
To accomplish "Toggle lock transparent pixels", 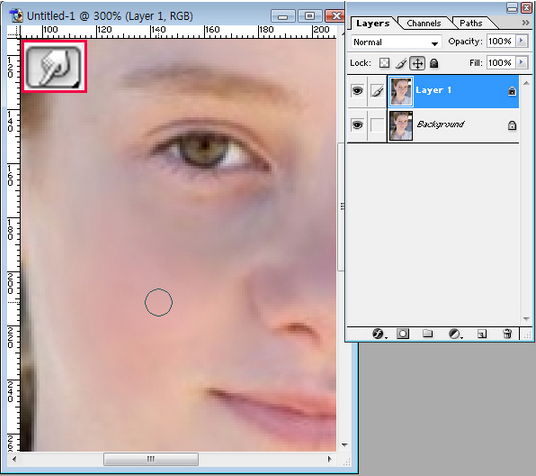I will [384, 63].
